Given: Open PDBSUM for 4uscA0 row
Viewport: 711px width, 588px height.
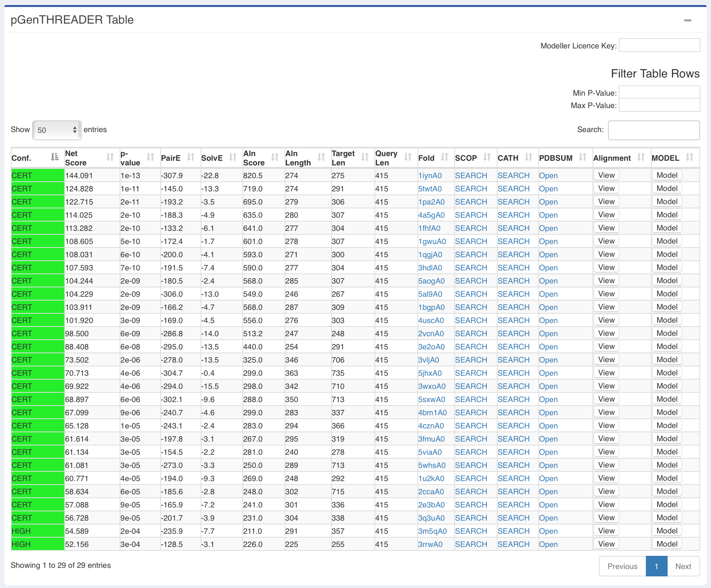Looking at the screenshot, I should point(548,320).
